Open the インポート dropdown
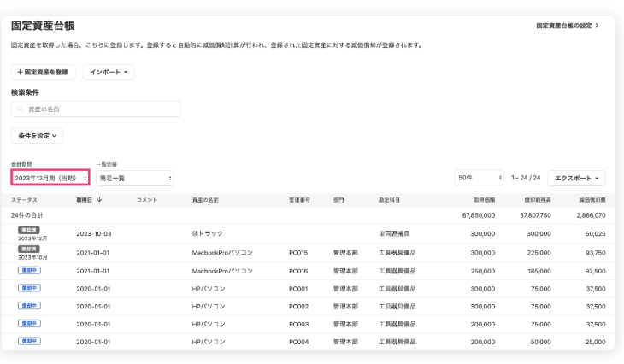The height and width of the screenshot is (364, 624). [109, 73]
